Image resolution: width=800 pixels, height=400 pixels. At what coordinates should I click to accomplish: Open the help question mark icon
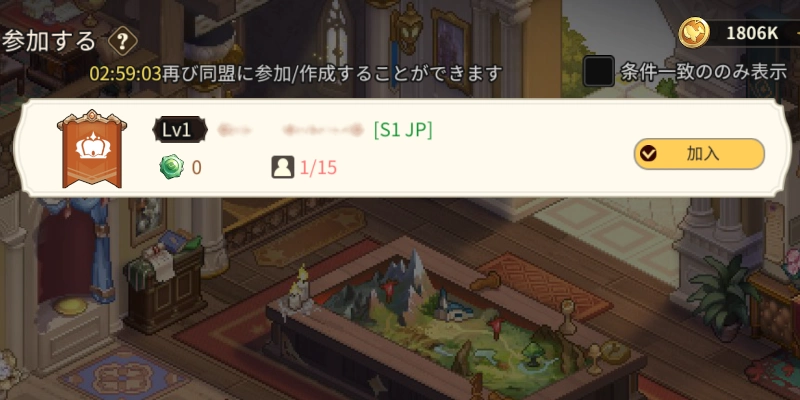click(x=122, y=41)
